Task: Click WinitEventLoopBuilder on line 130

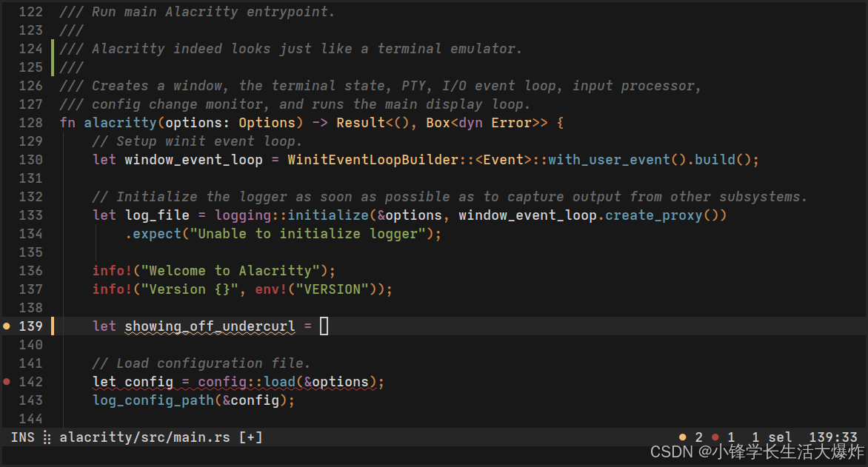Action: (x=373, y=160)
